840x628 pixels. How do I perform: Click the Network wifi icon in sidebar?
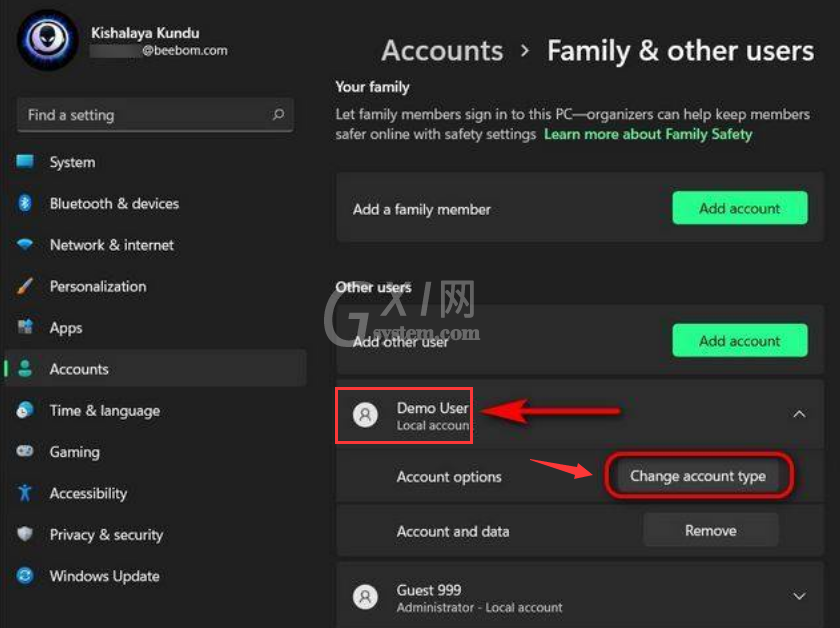(x=25, y=244)
